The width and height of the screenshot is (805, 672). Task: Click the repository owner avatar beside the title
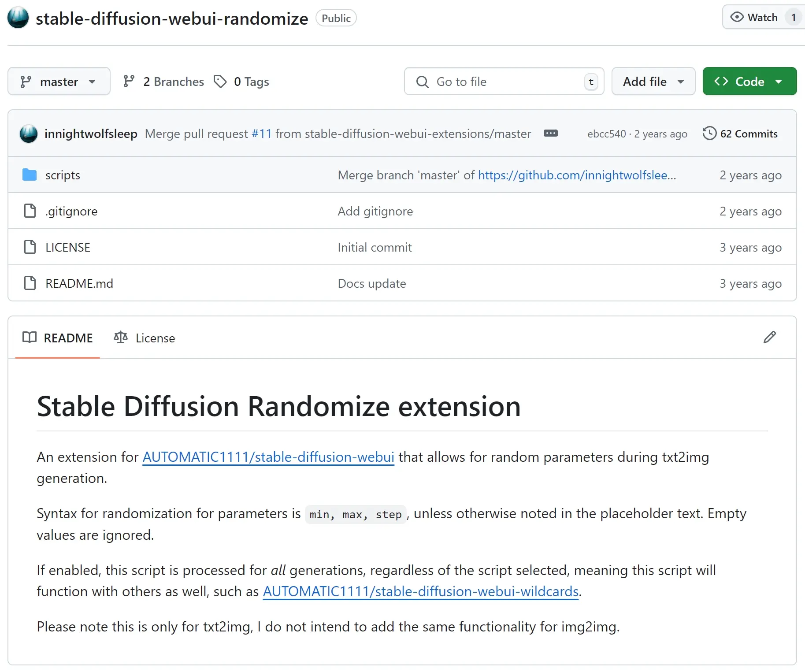18,18
